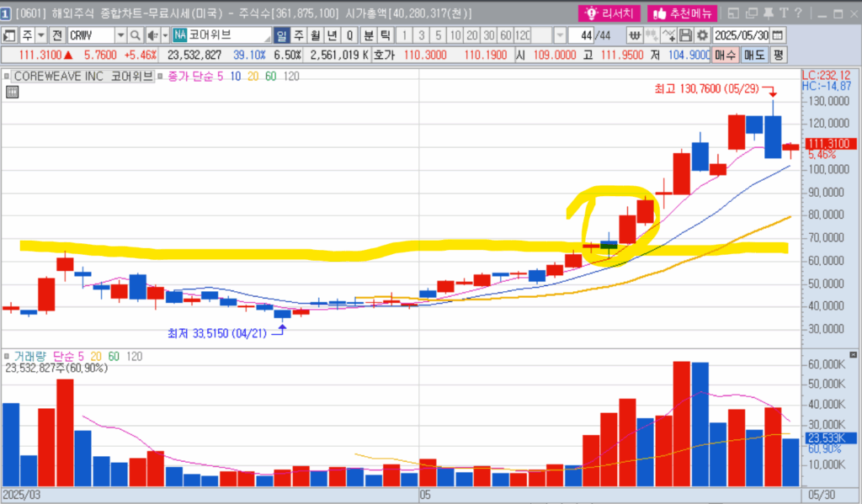Click the 호가 quote label
The height and width of the screenshot is (504, 862).
point(384,55)
